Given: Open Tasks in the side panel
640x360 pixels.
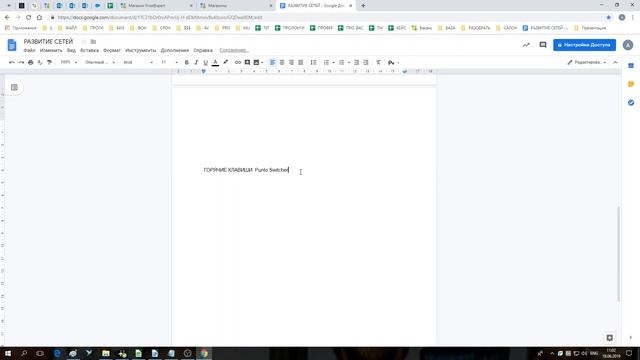Looking at the screenshot, I should point(631,102).
